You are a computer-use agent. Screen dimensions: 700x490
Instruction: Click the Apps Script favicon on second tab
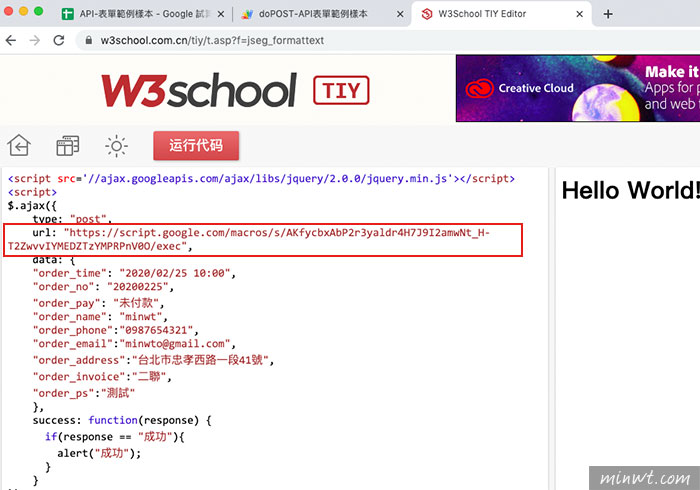pos(247,14)
